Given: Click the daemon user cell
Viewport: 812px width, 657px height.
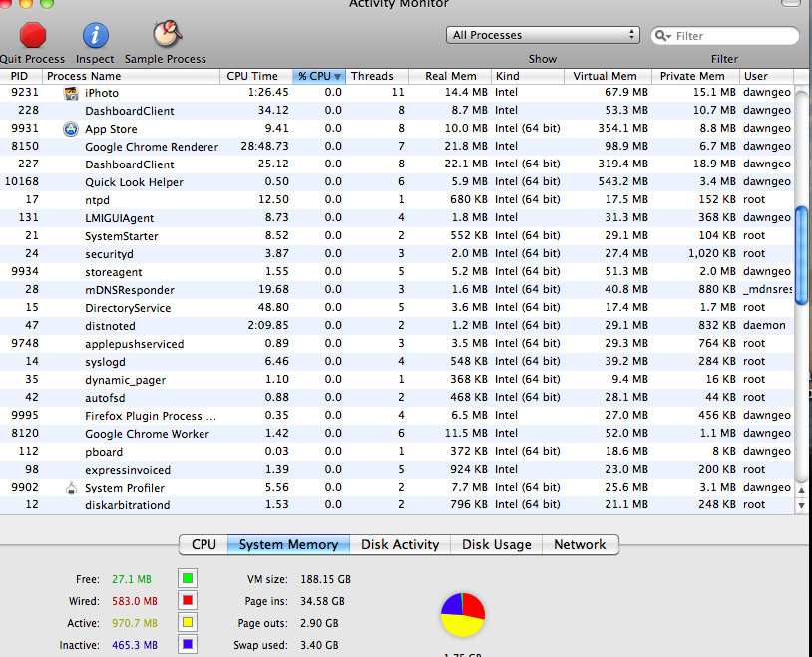Looking at the screenshot, I should (764, 326).
